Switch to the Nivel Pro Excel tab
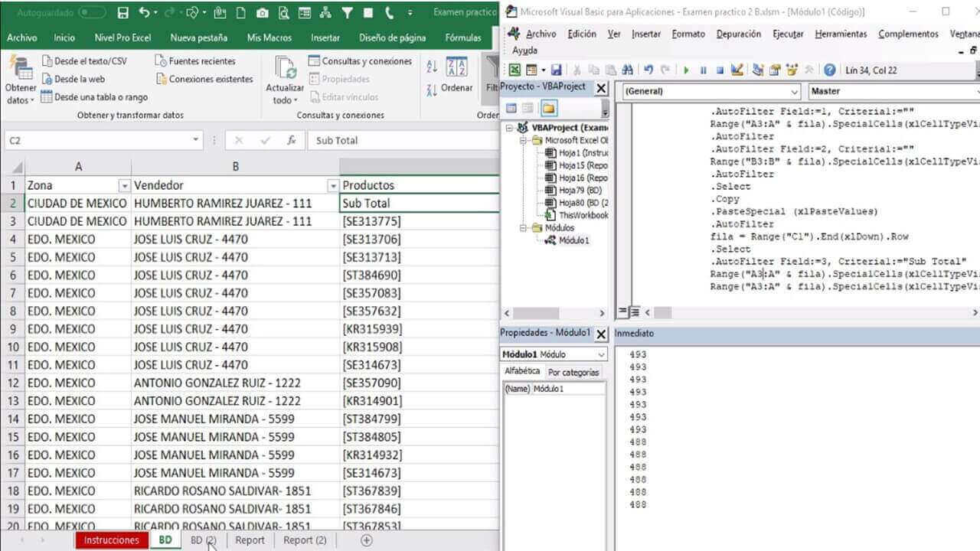This screenshot has width=980, height=551. point(122,37)
